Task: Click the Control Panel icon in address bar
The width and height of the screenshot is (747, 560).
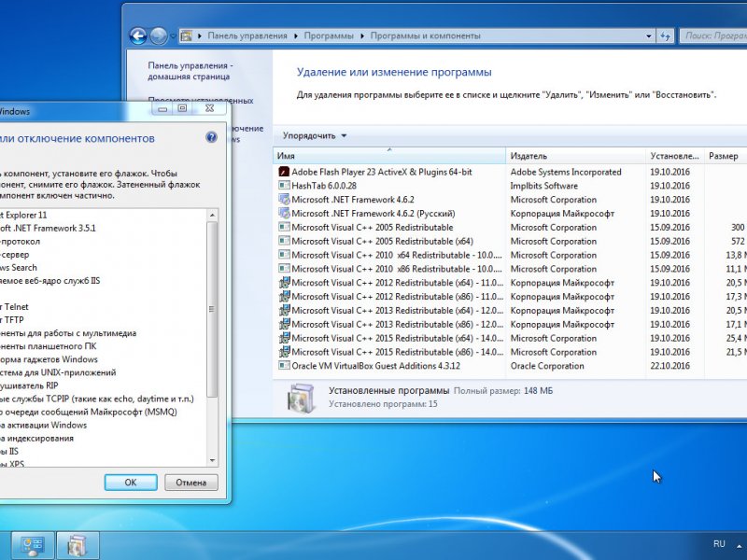Action: click(186, 35)
